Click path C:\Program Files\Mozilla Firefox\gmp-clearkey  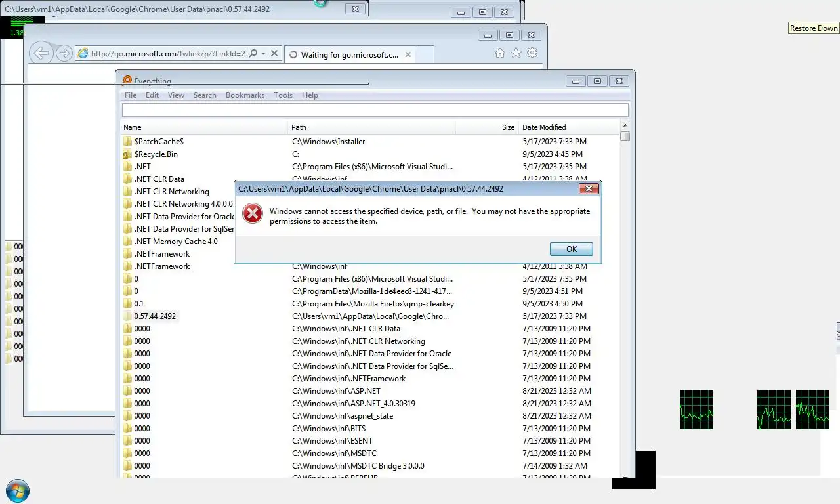(x=373, y=304)
